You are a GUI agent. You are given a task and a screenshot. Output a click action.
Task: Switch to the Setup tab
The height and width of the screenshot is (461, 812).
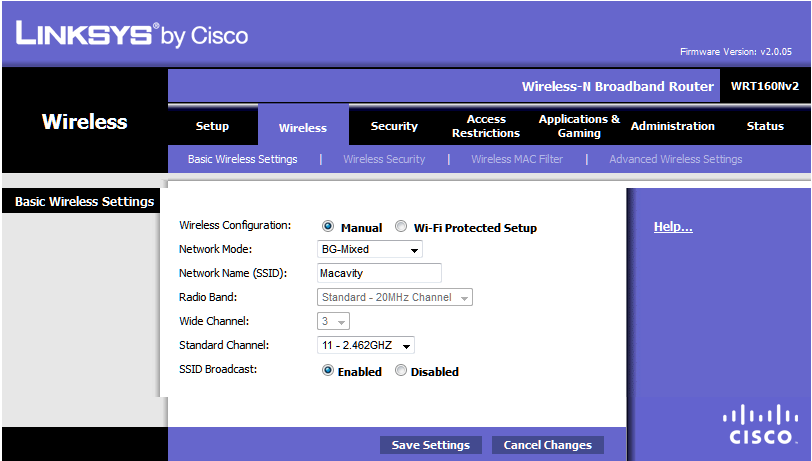point(212,126)
